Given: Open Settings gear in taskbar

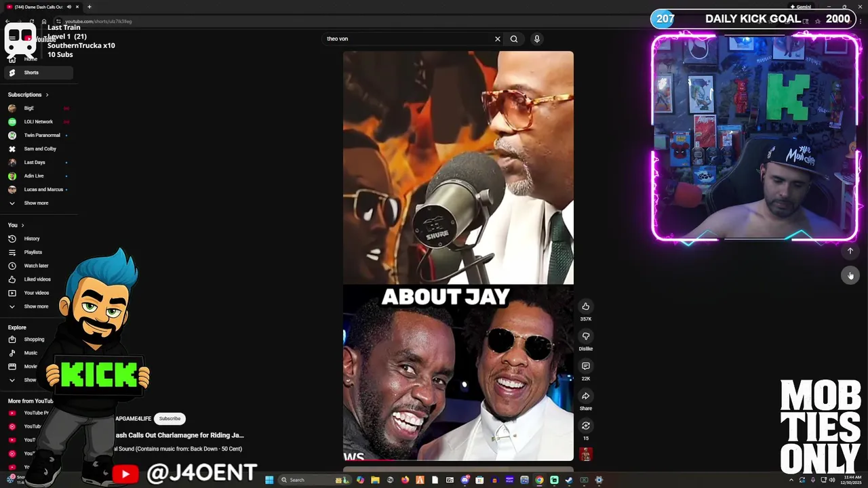Looking at the screenshot, I should 599,480.
